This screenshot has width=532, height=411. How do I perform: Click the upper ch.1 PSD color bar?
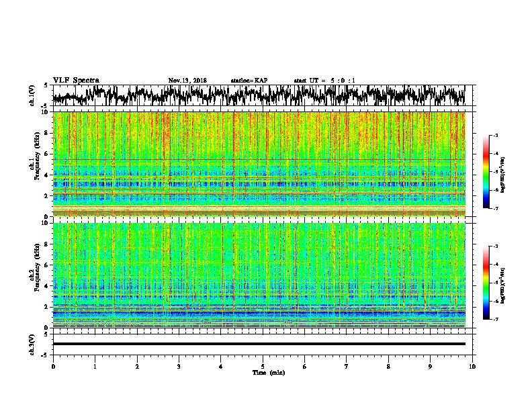[x=486, y=172]
